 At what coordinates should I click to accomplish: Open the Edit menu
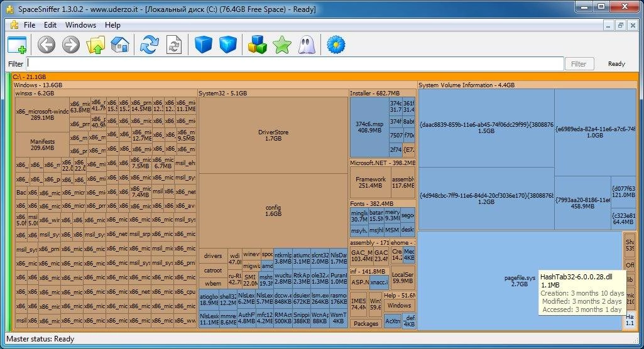coord(50,25)
